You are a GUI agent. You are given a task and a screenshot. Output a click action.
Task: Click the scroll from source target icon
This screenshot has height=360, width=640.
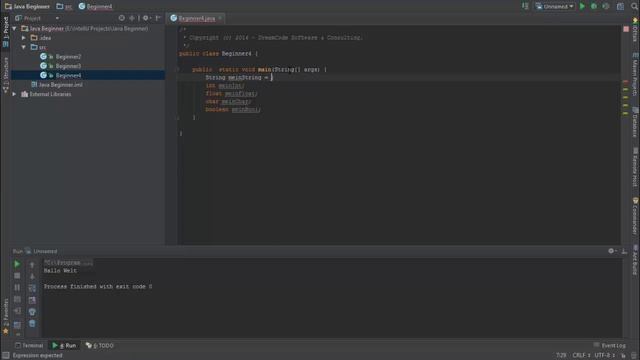[x=122, y=18]
